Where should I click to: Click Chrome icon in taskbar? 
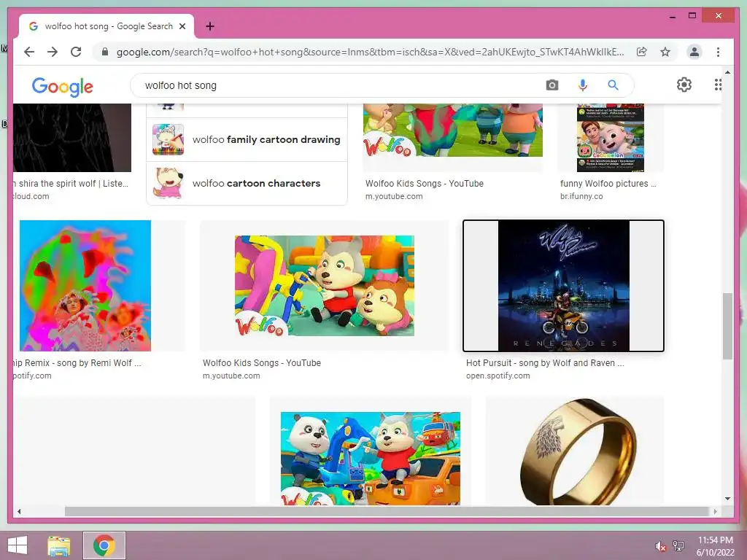[x=104, y=545]
